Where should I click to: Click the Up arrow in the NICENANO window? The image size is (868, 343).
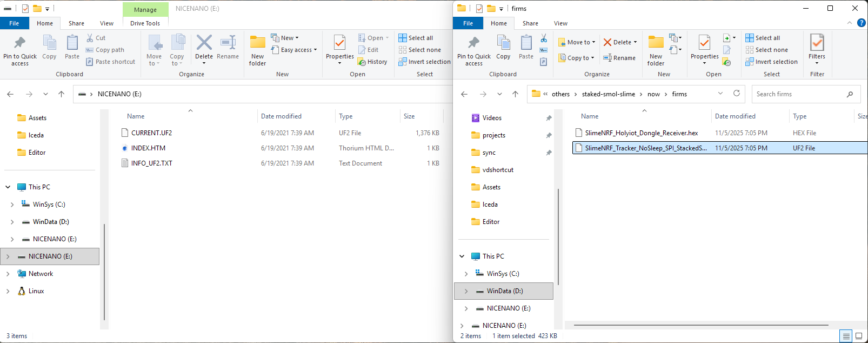62,94
